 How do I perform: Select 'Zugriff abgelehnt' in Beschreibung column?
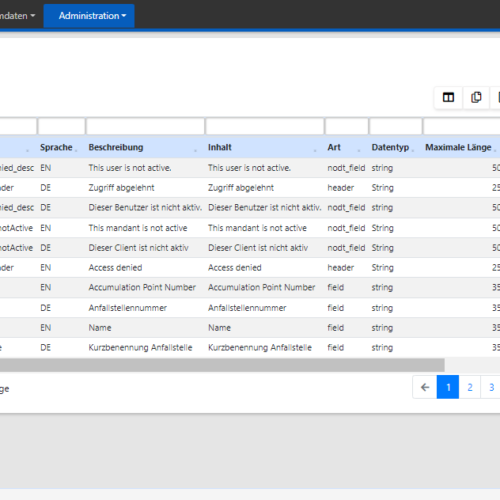[x=121, y=188]
